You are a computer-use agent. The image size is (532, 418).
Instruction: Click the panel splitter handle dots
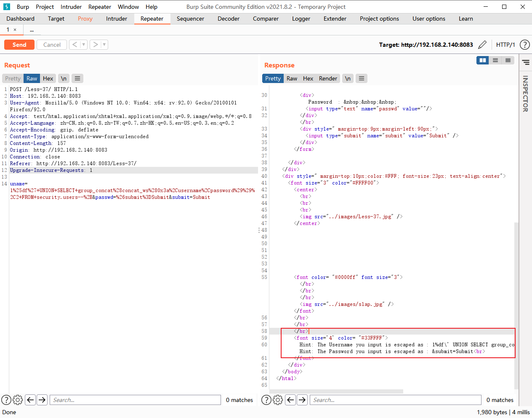coord(259,230)
